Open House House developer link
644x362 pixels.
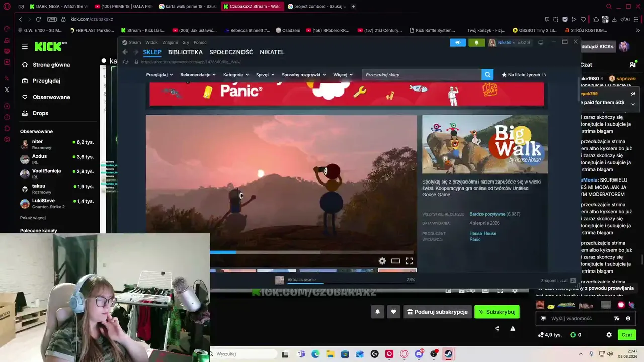482,233
